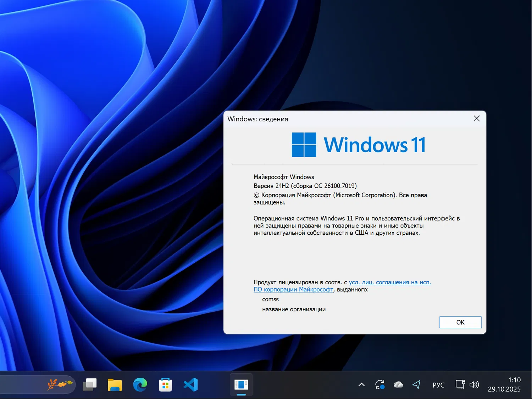Image resolution: width=532 pixels, height=399 pixels.
Task: Click OK to confirm the dialog
Action: [460, 322]
